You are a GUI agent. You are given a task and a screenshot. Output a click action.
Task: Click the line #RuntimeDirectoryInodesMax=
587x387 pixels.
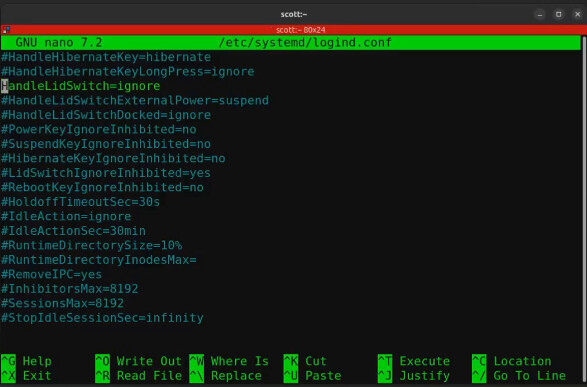(x=99, y=260)
